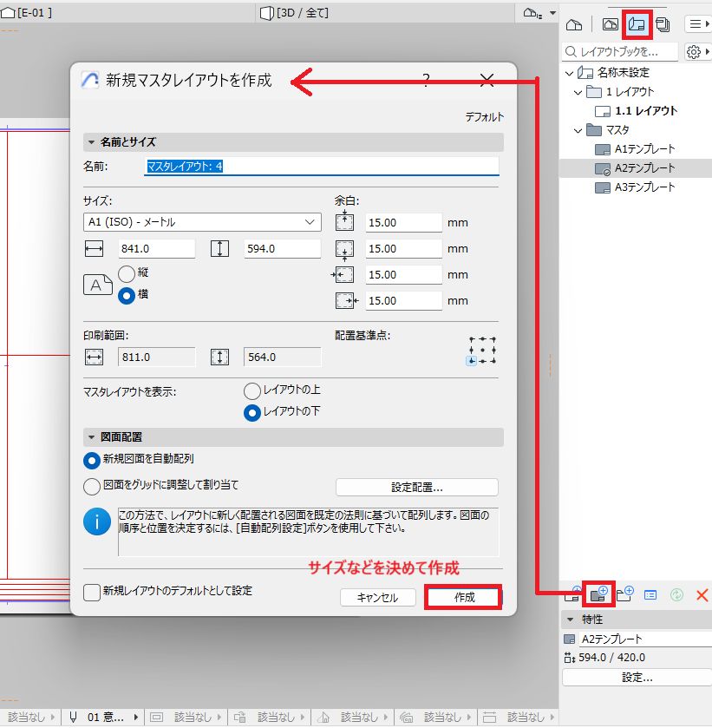Viewport: 712px width, 728px height.
Task: Open the Publisher Sets navigator icon
Action: tap(663, 24)
